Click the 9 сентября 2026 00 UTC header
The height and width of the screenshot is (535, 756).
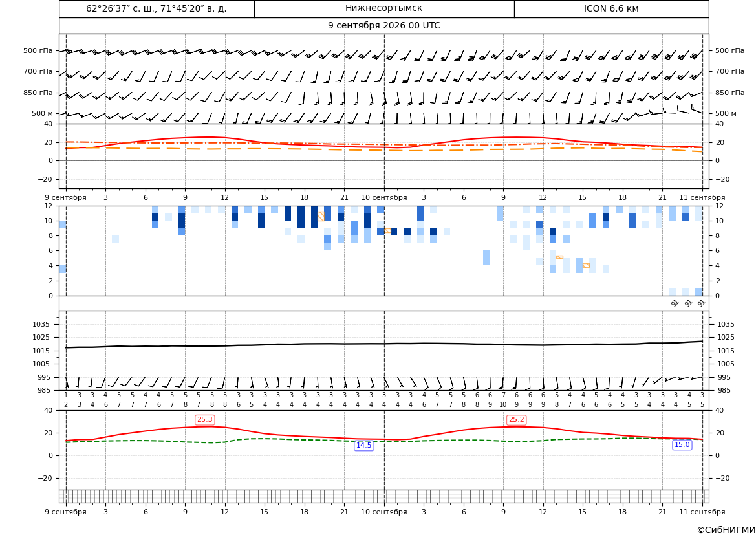coord(383,26)
